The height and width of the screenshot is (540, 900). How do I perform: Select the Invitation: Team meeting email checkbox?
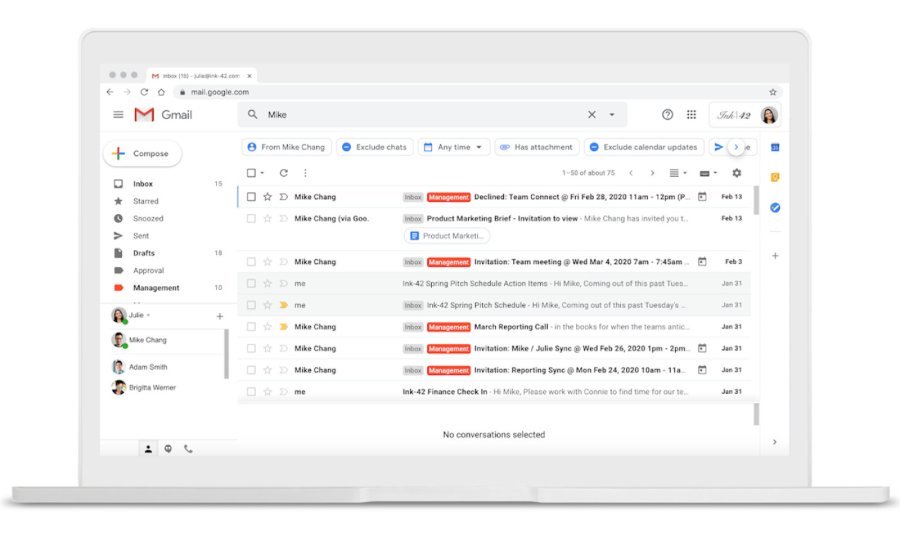click(251, 262)
